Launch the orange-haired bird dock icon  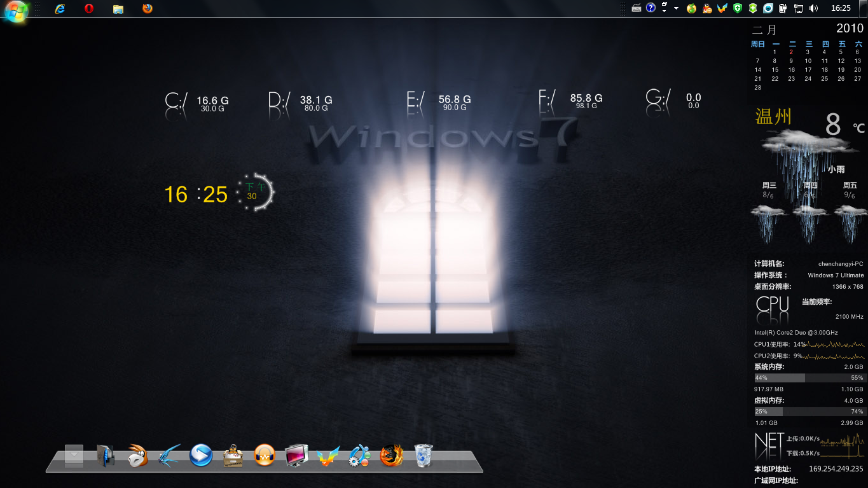(137, 456)
